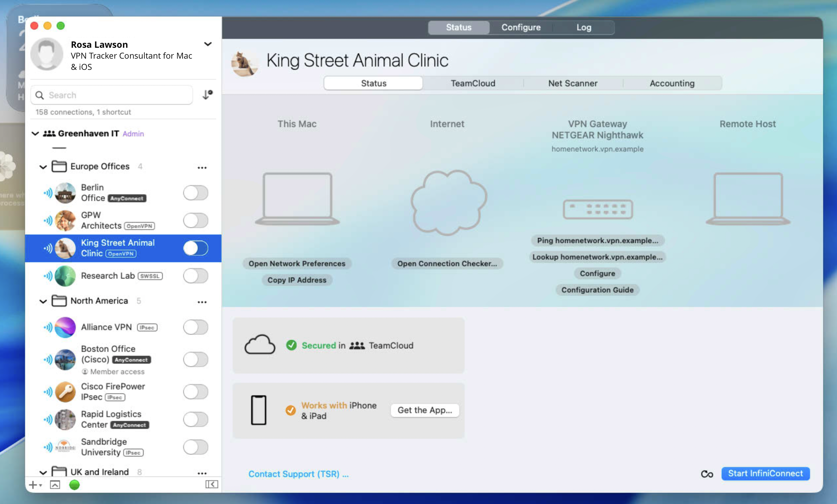The height and width of the screenshot is (504, 837).
Task: Click the GPW Architects connection icon
Action: 65,220
